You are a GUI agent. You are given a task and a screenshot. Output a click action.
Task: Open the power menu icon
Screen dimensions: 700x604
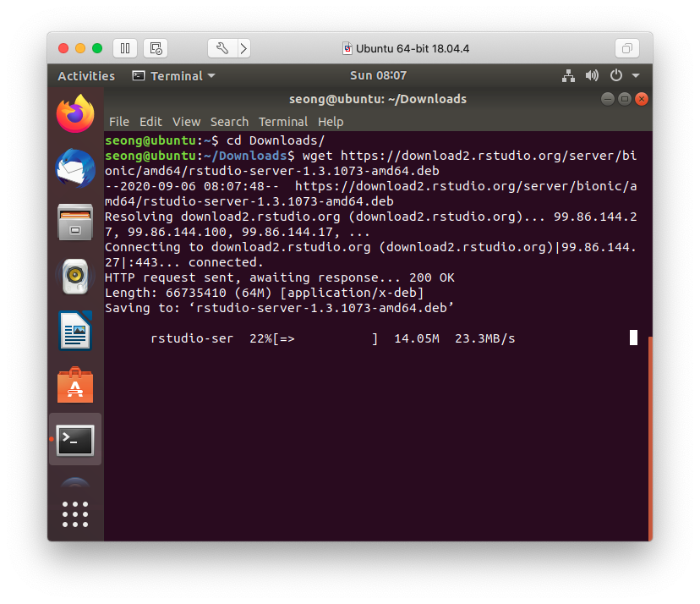tap(616, 75)
